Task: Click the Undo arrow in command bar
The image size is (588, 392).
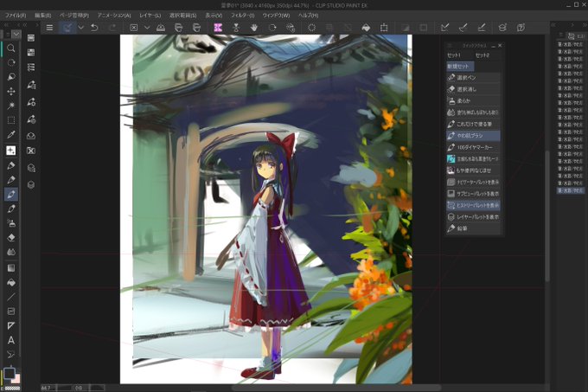Action: [x=94, y=28]
